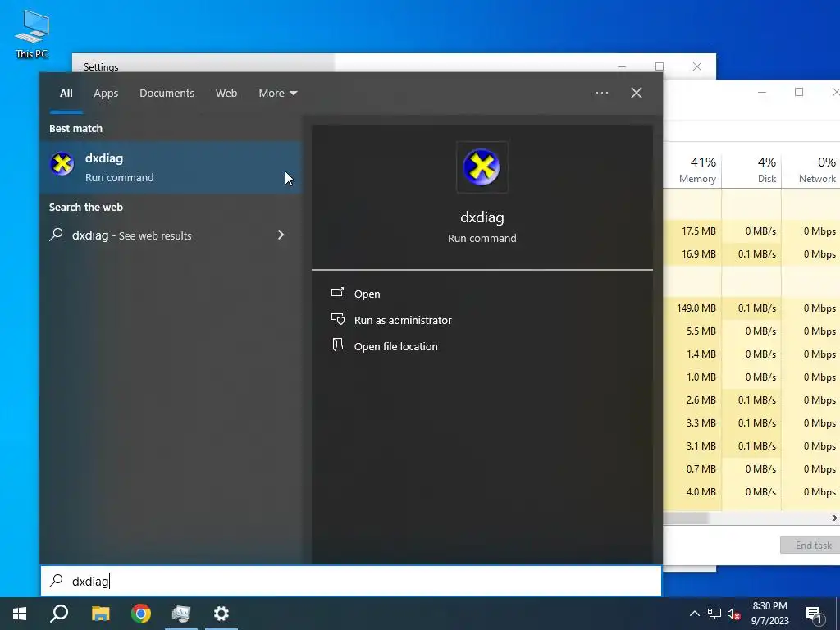Show hidden system tray icons
Image resolution: width=840 pixels, height=630 pixels.
[694, 614]
